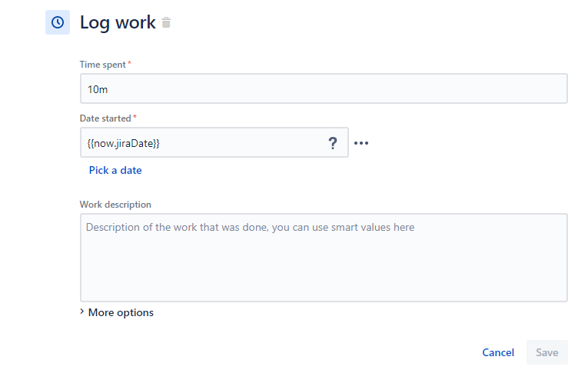Click the Work description label
Image resolution: width=588 pixels, height=370 pixels.
point(115,205)
